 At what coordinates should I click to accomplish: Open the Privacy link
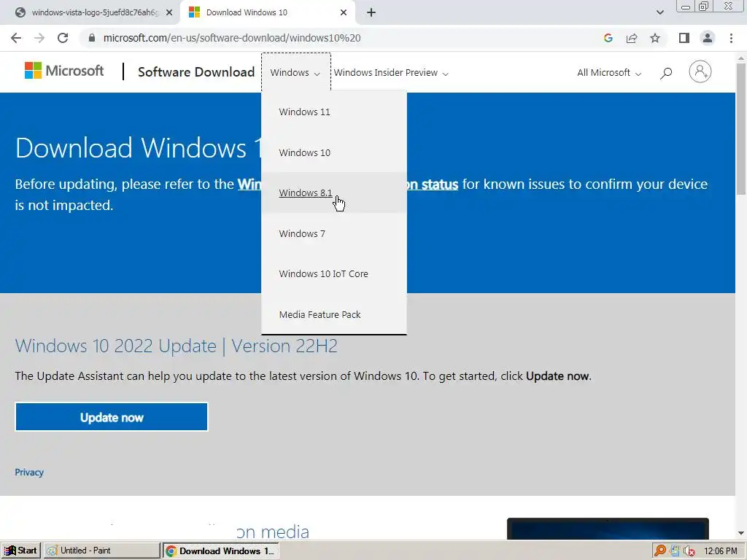point(29,472)
